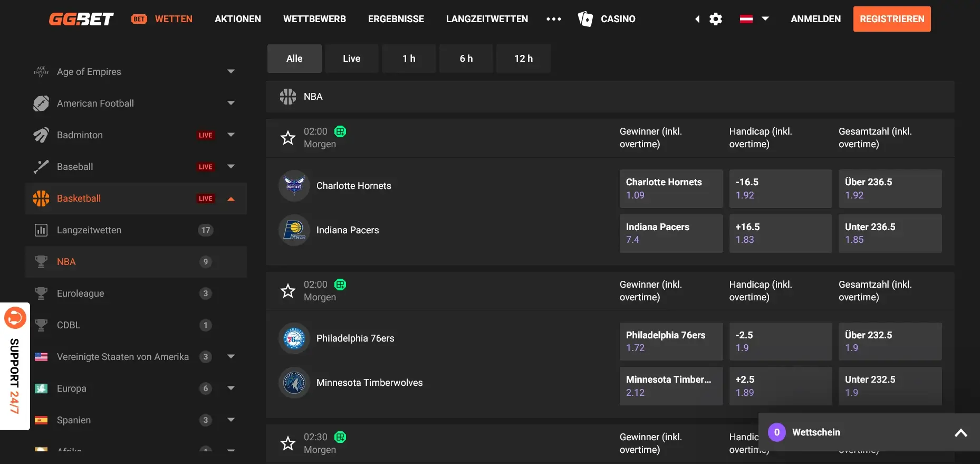
Task: Click the GGBET logo
Action: coord(81,19)
